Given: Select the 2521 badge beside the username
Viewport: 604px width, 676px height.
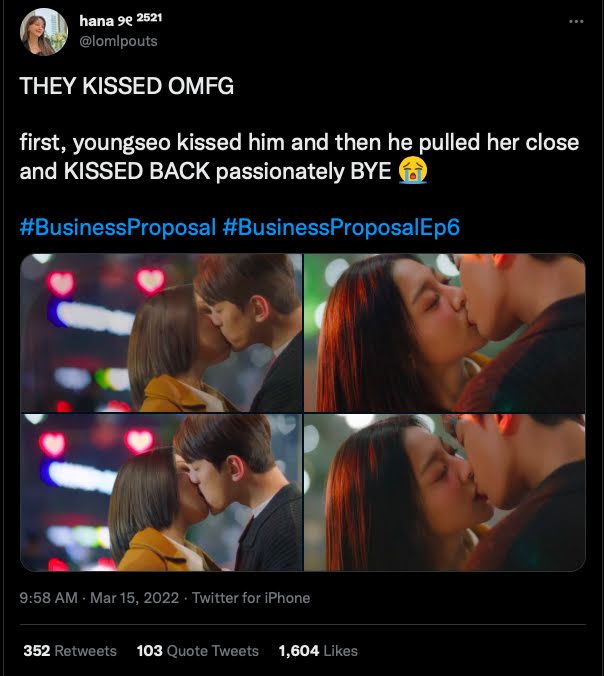Looking at the screenshot, I should click(149, 18).
